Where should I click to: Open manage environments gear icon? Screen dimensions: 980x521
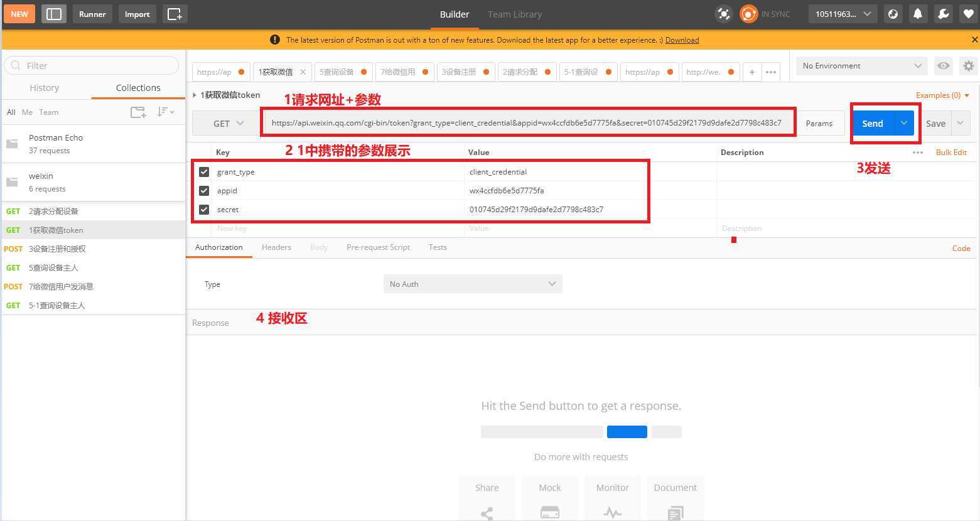click(969, 65)
